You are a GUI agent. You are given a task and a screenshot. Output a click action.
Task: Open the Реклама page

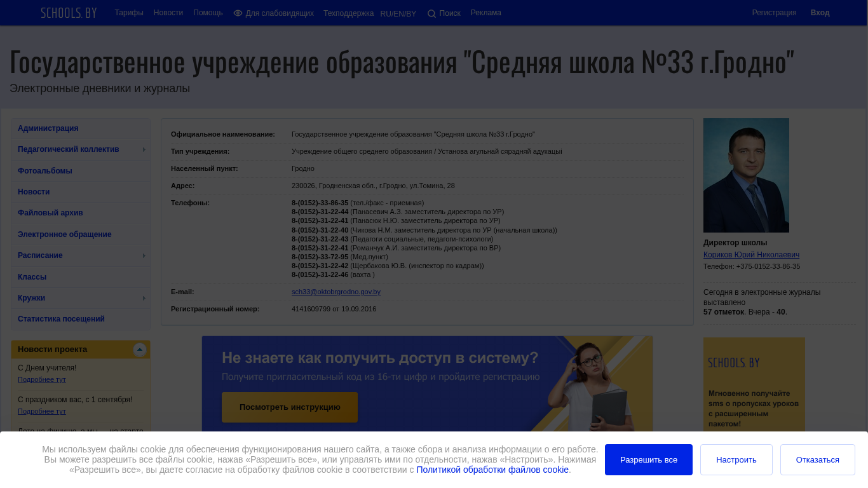pos(486,13)
